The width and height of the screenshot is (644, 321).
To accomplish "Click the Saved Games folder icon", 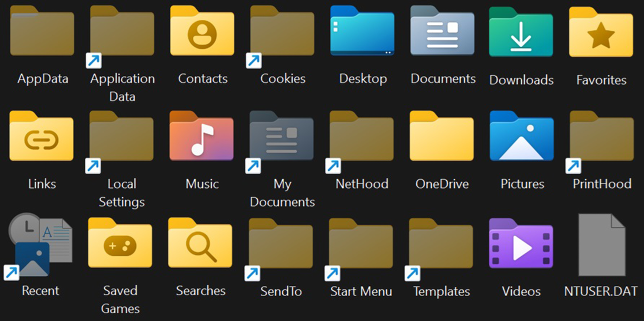I will 120,242.
